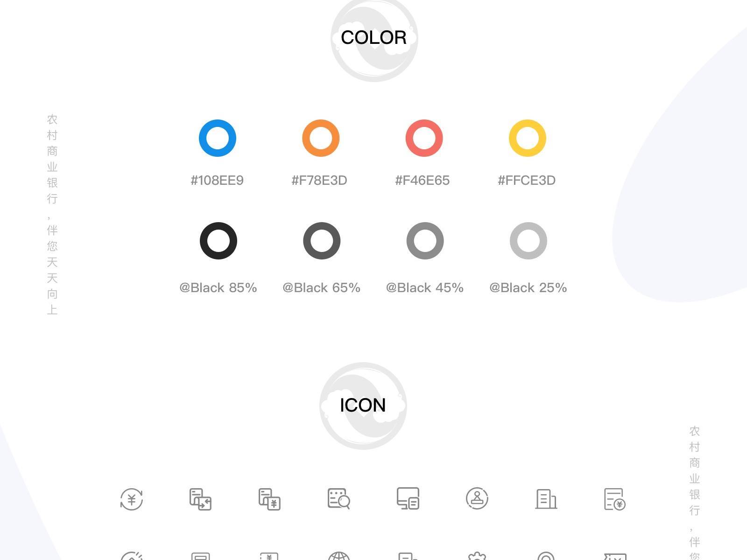Screen dimensions: 747x560
Task: Open the bill with yen coin icon
Action: [x=614, y=499]
